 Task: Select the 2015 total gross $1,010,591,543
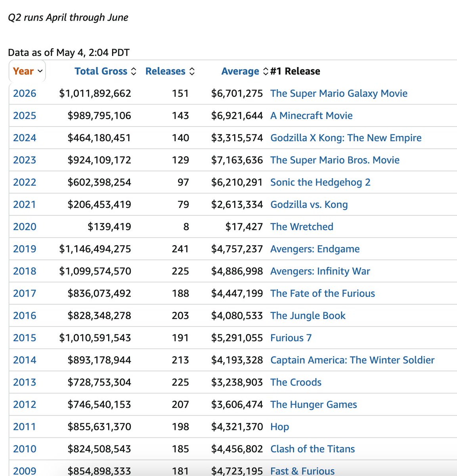[x=95, y=338]
